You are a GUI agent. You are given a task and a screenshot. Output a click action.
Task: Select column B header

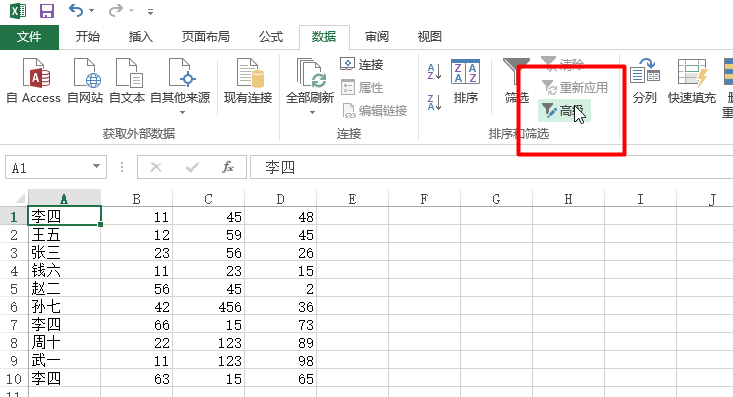[x=137, y=199]
